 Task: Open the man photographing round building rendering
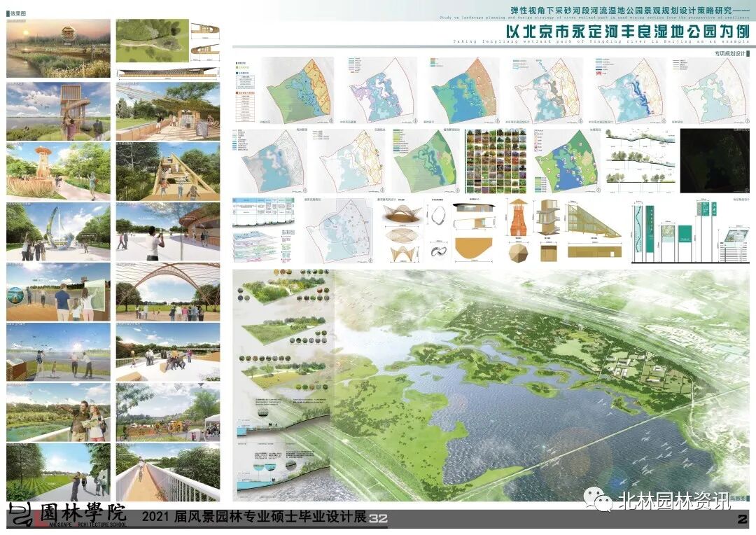click(168, 232)
